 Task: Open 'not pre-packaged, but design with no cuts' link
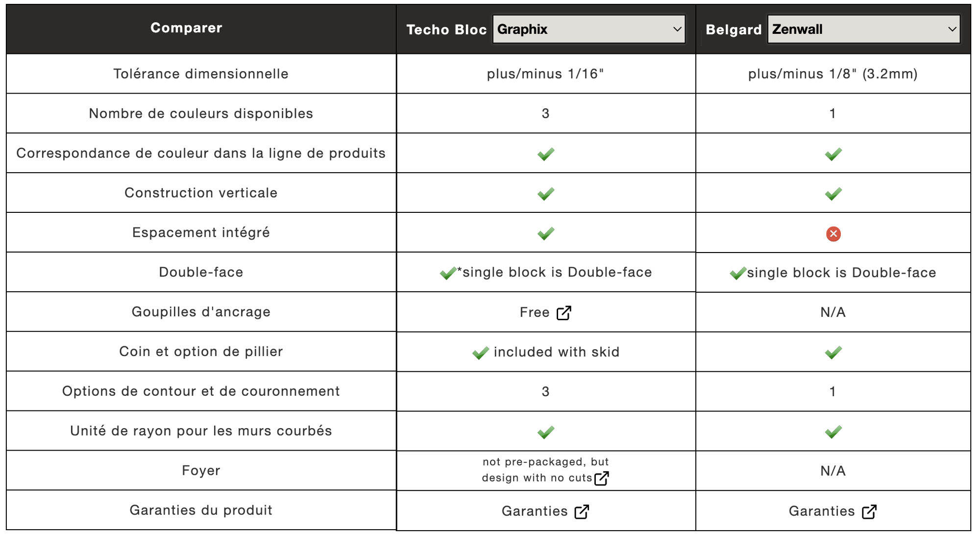545,470
